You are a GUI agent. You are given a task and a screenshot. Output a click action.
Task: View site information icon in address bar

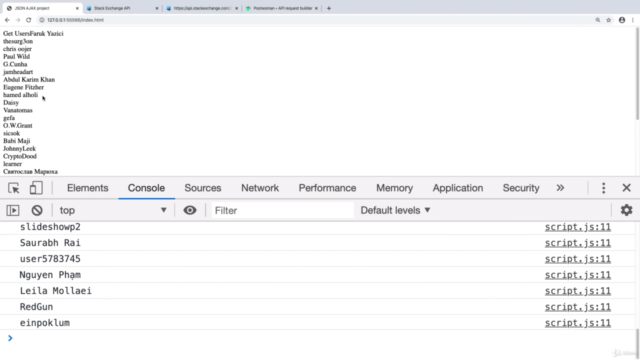[42, 20]
